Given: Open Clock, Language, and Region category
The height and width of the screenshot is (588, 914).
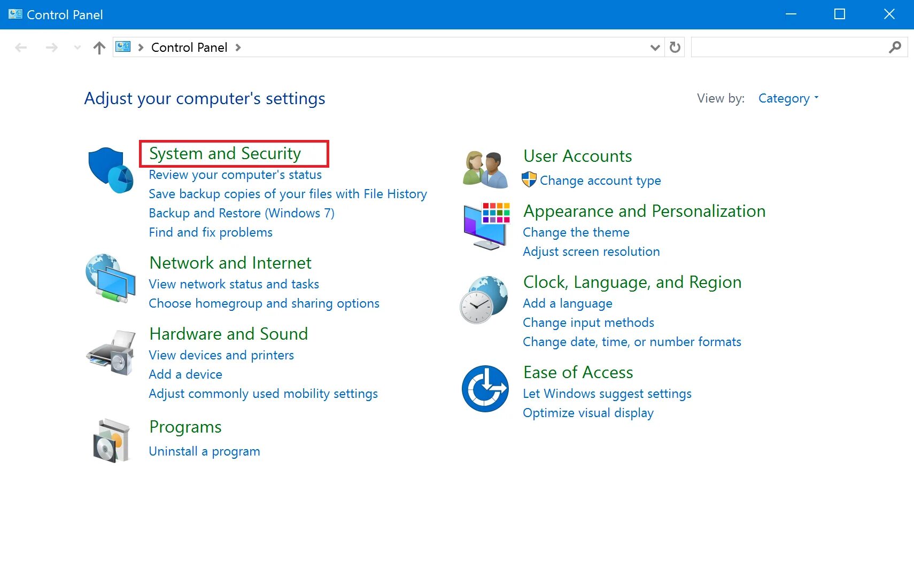Looking at the screenshot, I should point(632,283).
